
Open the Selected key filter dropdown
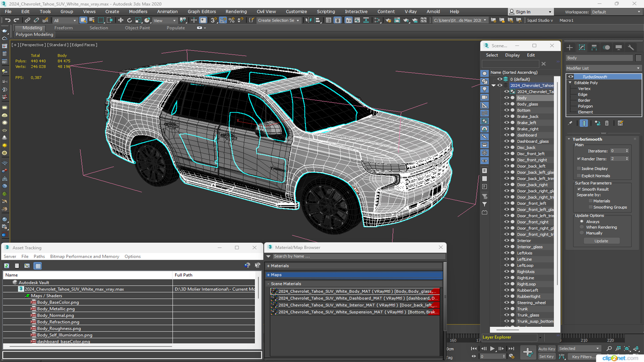[x=579, y=349]
